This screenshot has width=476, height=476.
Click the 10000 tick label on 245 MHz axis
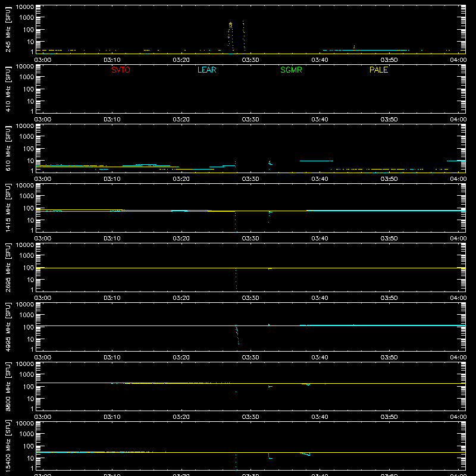[25, 7]
